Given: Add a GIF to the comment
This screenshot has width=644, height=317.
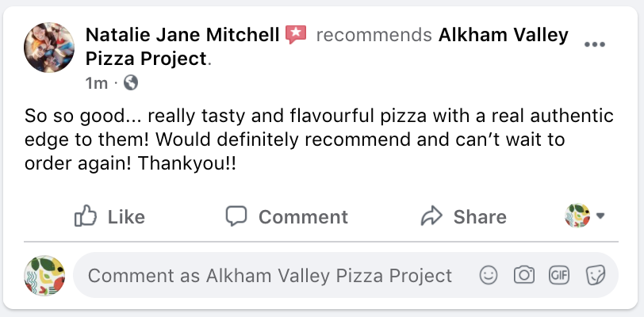Looking at the screenshot, I should (559, 275).
